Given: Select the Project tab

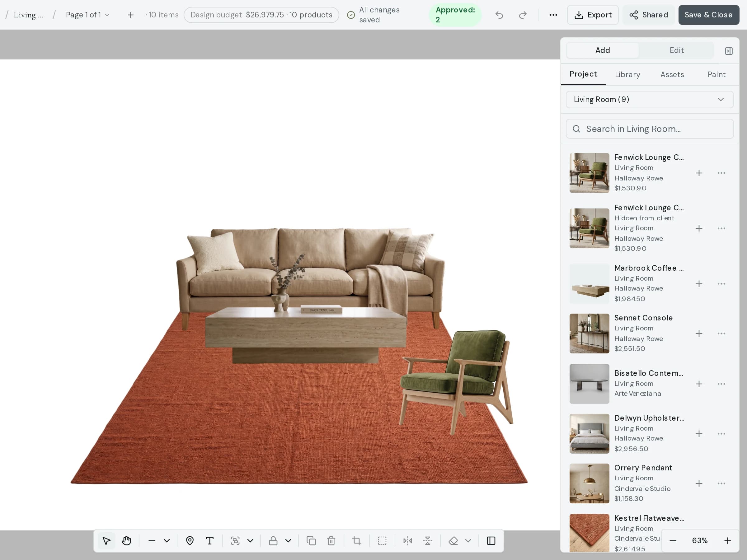Looking at the screenshot, I should (x=583, y=74).
